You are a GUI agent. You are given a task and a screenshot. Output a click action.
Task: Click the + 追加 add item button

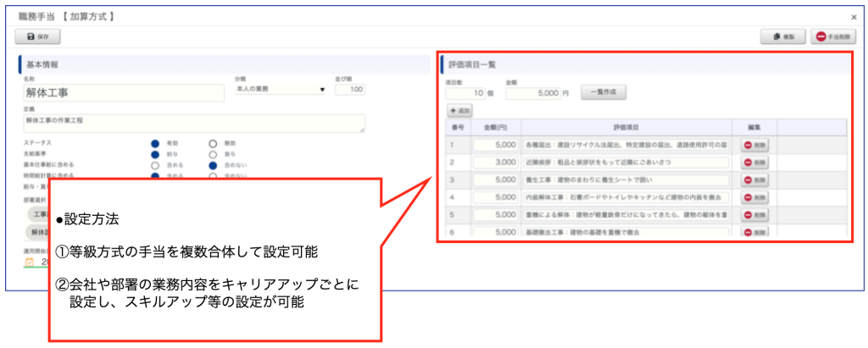coord(460,111)
